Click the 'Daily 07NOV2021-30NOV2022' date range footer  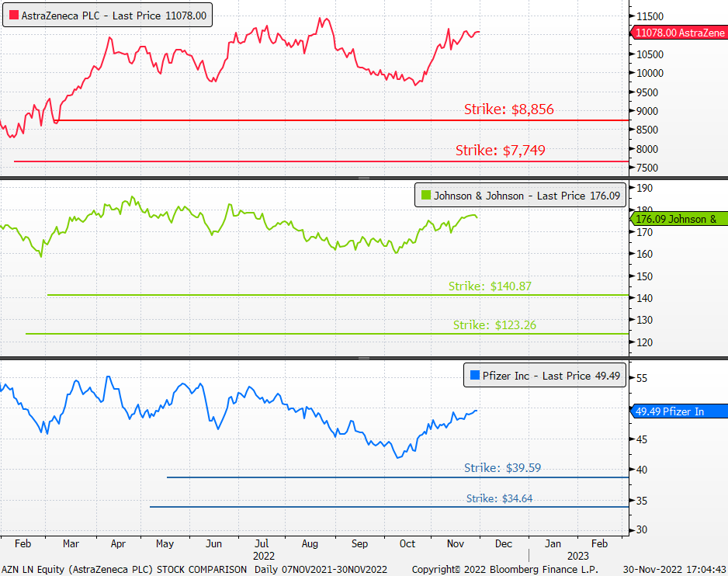(x=321, y=569)
